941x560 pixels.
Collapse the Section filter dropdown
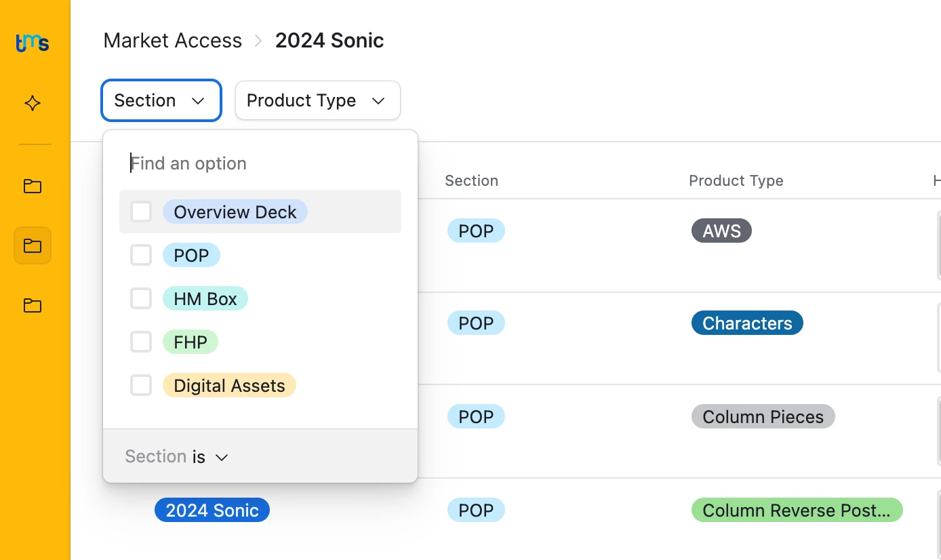[161, 101]
